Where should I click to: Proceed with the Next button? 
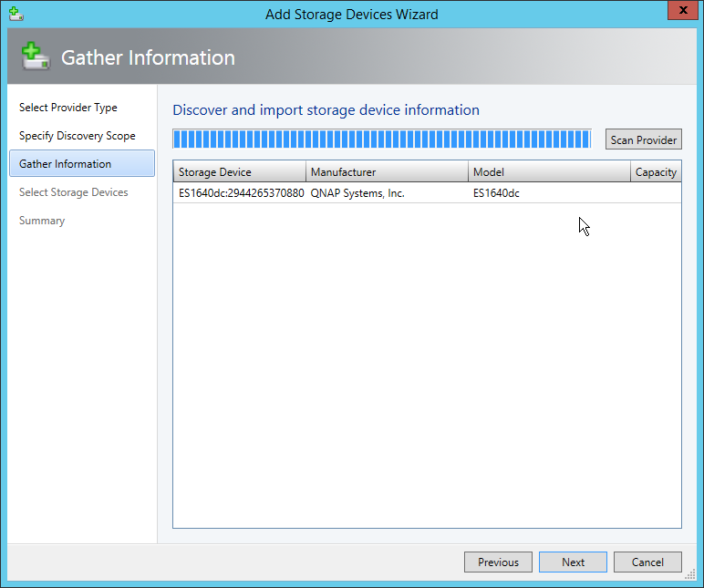click(573, 562)
